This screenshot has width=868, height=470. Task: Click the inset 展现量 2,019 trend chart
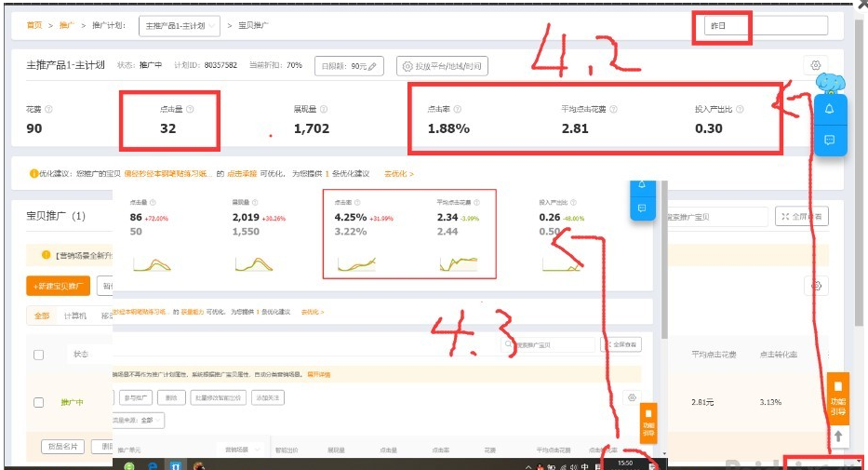click(x=254, y=264)
